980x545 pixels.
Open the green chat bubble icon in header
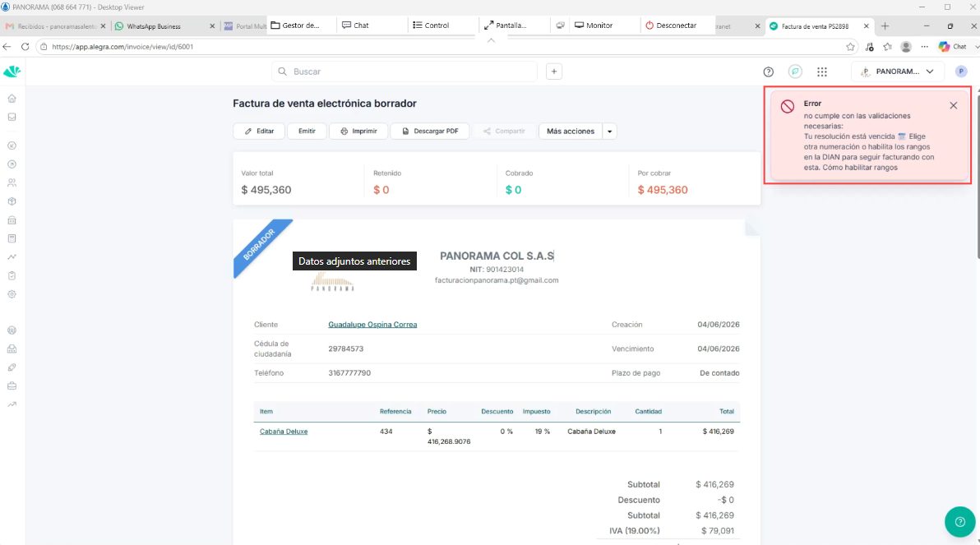795,72
